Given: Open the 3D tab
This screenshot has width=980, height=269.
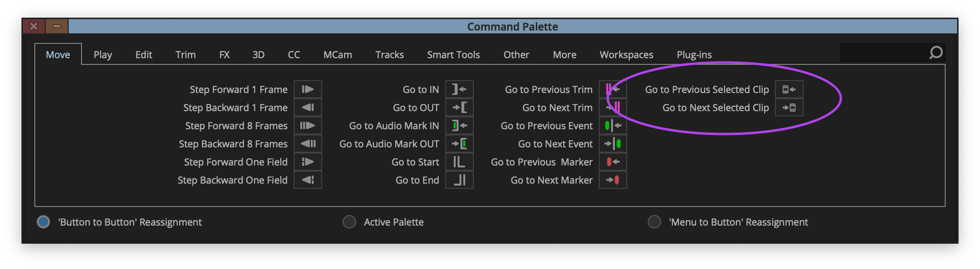Looking at the screenshot, I should (x=258, y=54).
